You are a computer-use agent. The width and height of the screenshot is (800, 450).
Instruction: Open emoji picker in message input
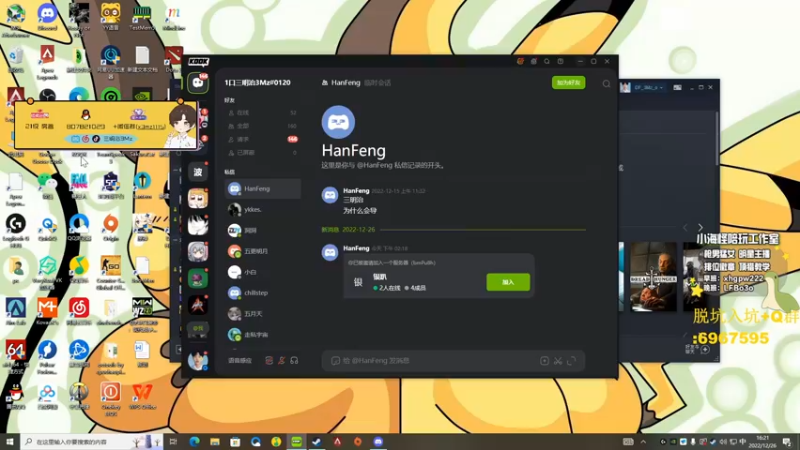pyautogui.click(x=335, y=361)
